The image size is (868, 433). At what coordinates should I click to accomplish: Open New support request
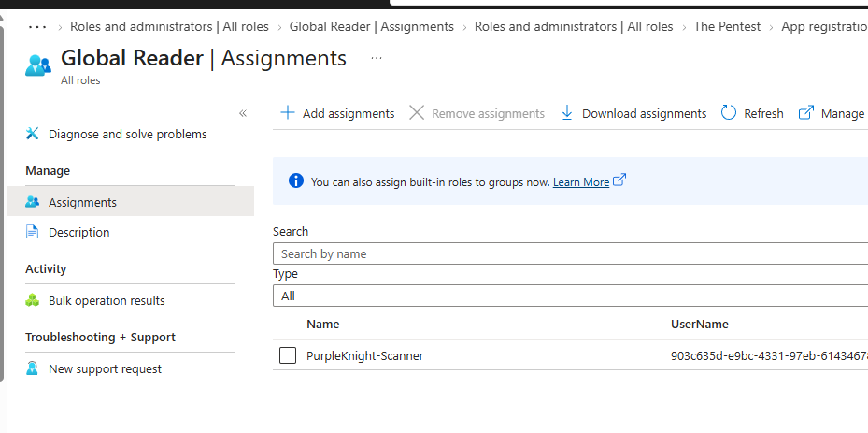106,369
